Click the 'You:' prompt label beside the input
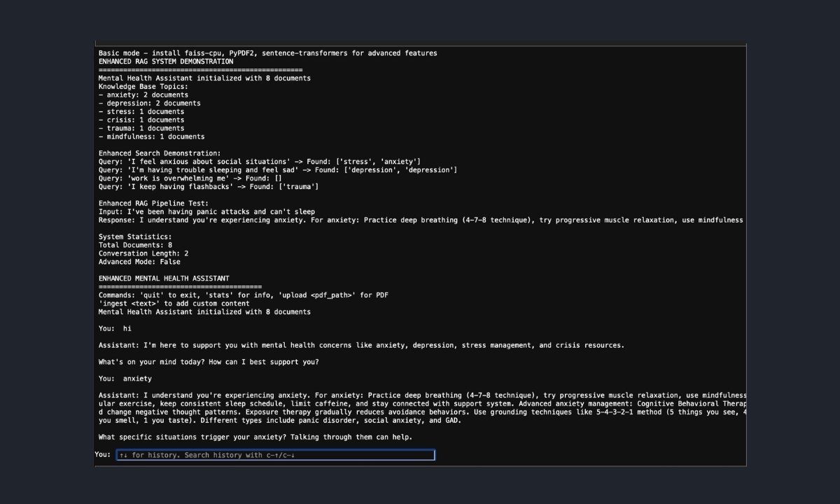840x504 pixels. pyautogui.click(x=103, y=455)
